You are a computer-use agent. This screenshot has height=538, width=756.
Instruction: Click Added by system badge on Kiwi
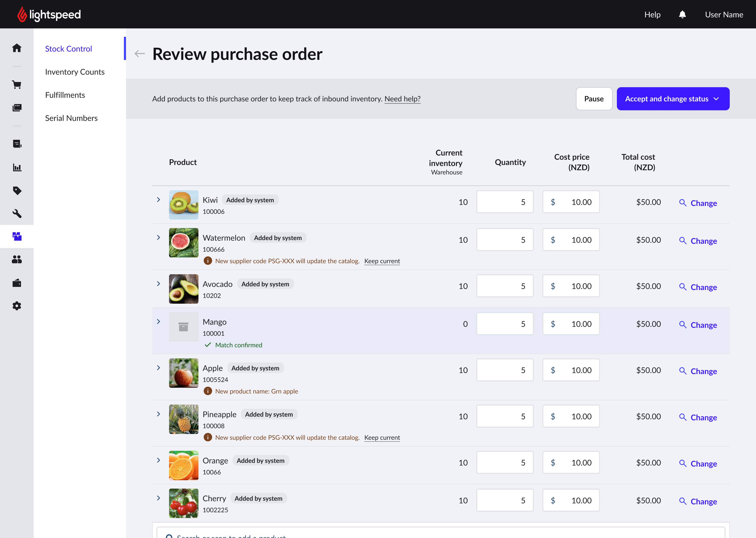(x=250, y=200)
